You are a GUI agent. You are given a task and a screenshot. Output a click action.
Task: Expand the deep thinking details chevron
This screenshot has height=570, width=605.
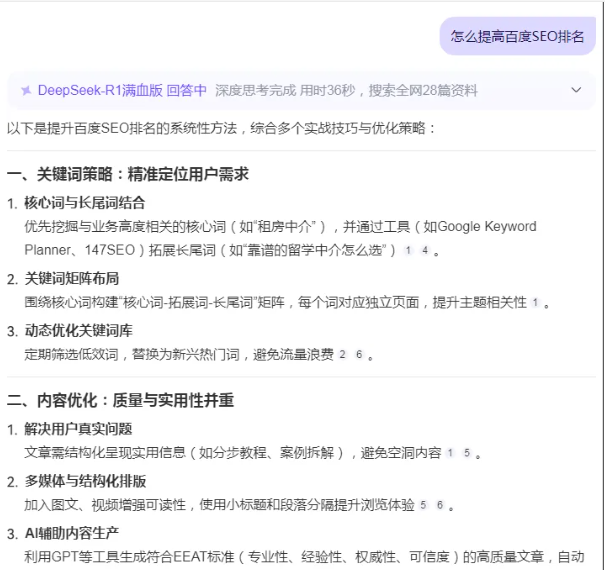pyautogui.click(x=575, y=90)
